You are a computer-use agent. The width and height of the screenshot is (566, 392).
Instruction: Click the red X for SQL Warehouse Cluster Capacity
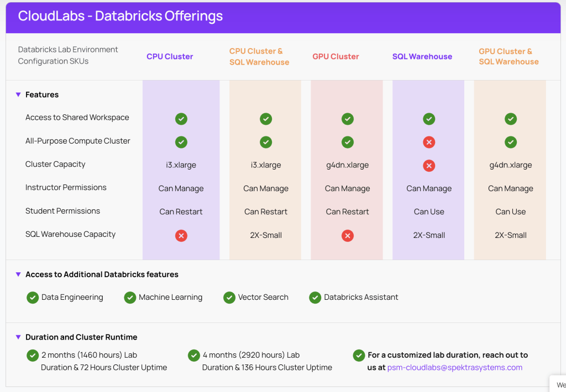pyautogui.click(x=429, y=166)
